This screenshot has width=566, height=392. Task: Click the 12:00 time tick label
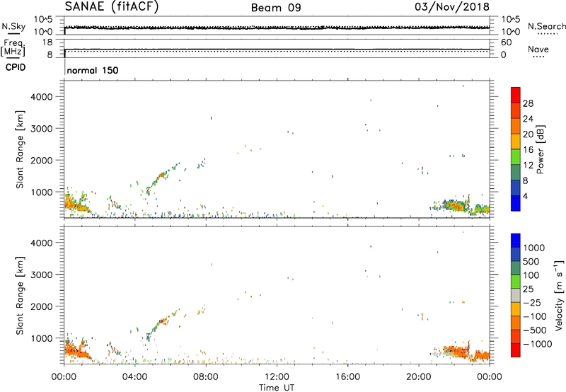click(277, 377)
